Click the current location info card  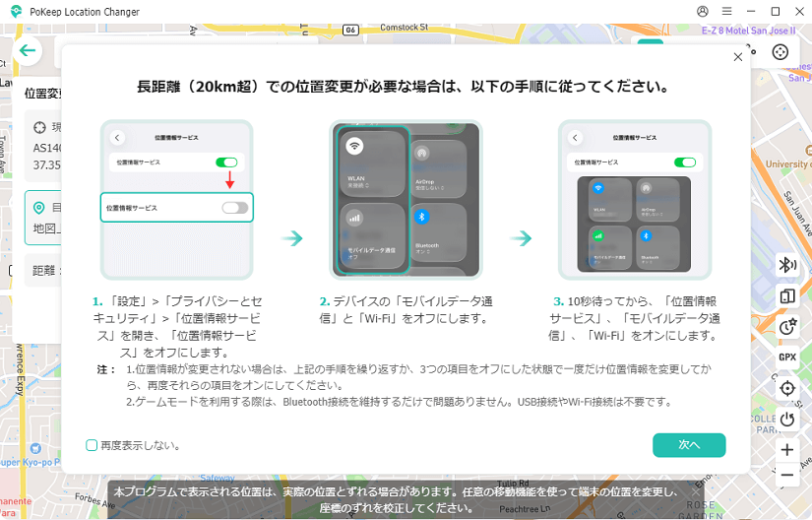point(44,146)
